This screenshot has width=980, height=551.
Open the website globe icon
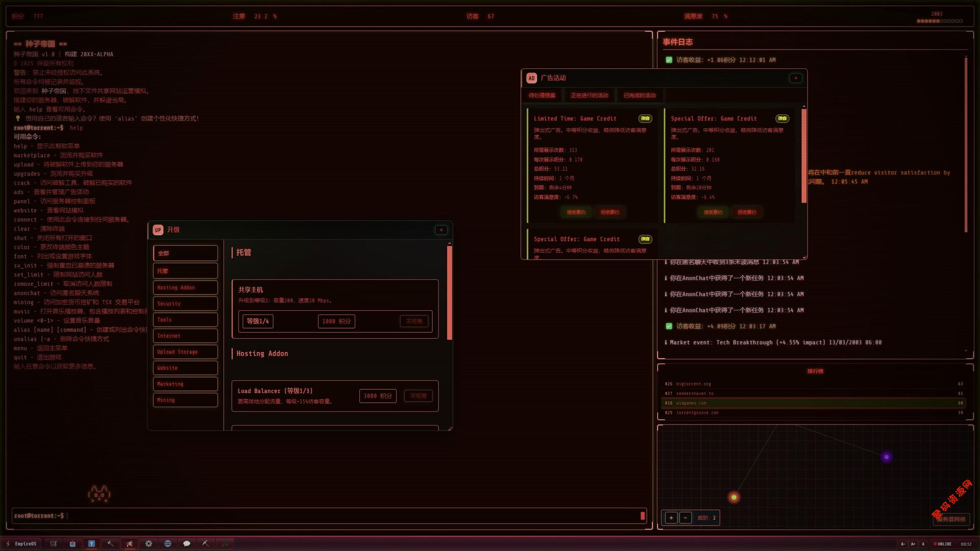click(x=167, y=544)
